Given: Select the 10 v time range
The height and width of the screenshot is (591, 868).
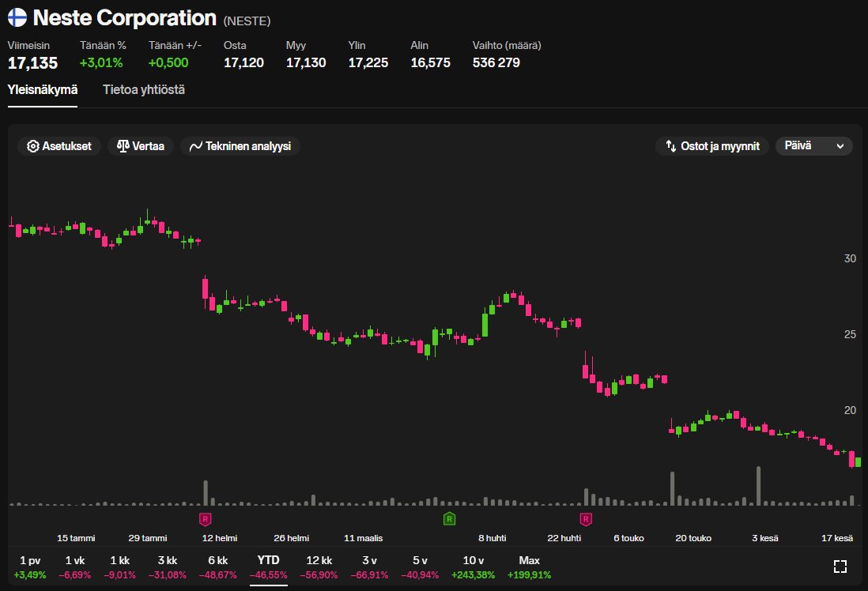Looking at the screenshot, I should tap(473, 567).
